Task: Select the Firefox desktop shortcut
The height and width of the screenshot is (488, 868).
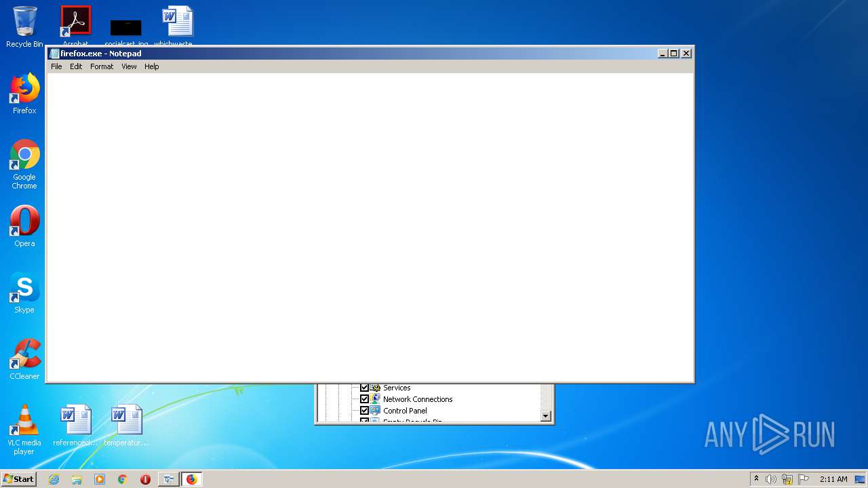Action: coord(24,94)
